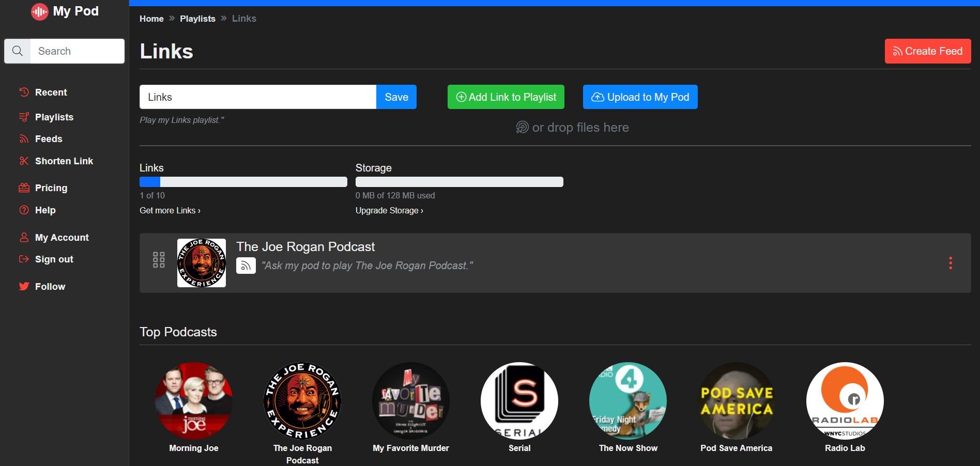Click the Get more Links link

click(170, 210)
